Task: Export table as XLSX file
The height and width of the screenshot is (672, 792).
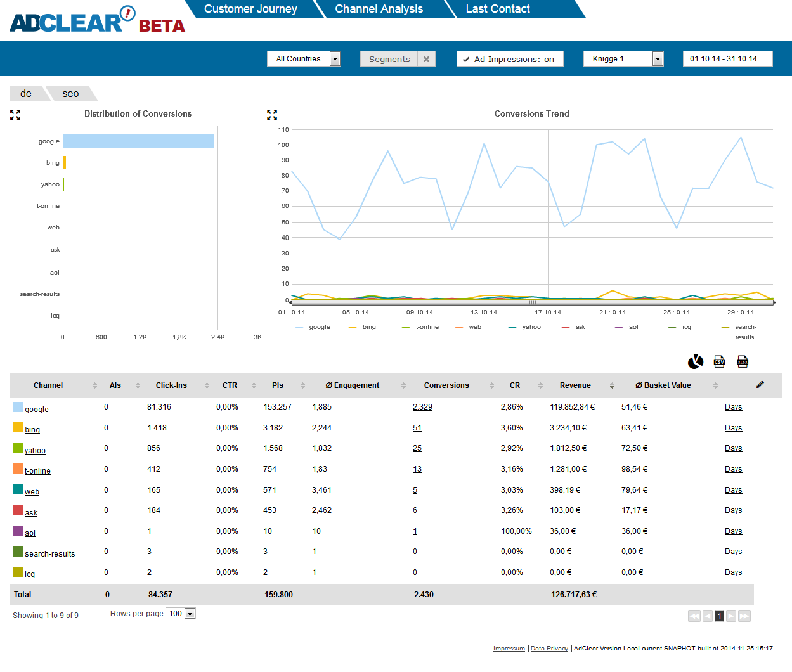Action: click(x=743, y=361)
